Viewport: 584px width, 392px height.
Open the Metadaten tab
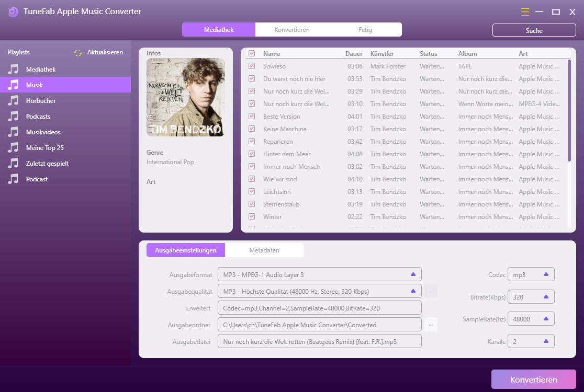coord(264,250)
